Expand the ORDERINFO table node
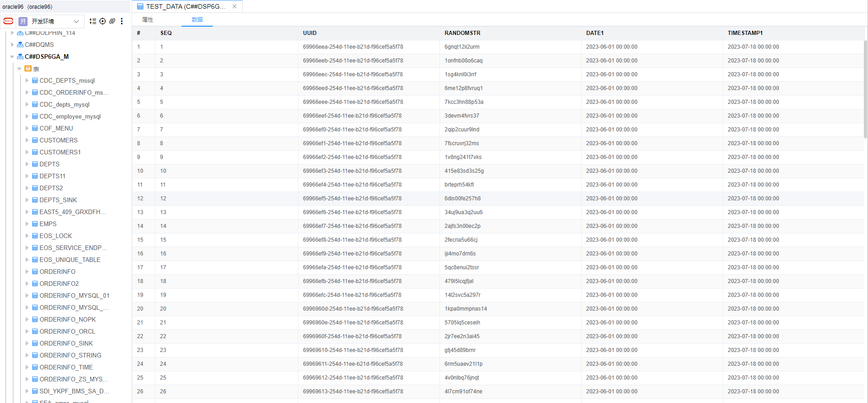 click(x=27, y=272)
